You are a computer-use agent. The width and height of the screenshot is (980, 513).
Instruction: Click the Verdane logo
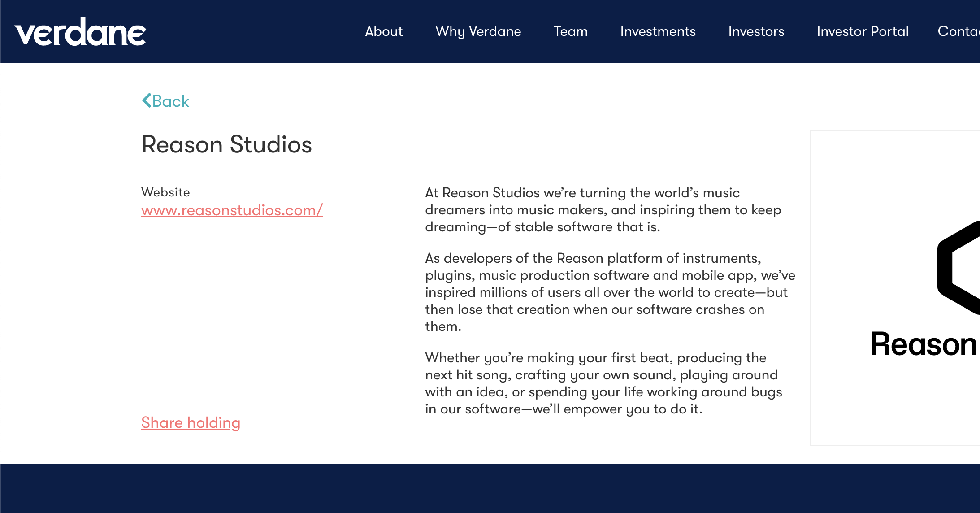tap(80, 32)
